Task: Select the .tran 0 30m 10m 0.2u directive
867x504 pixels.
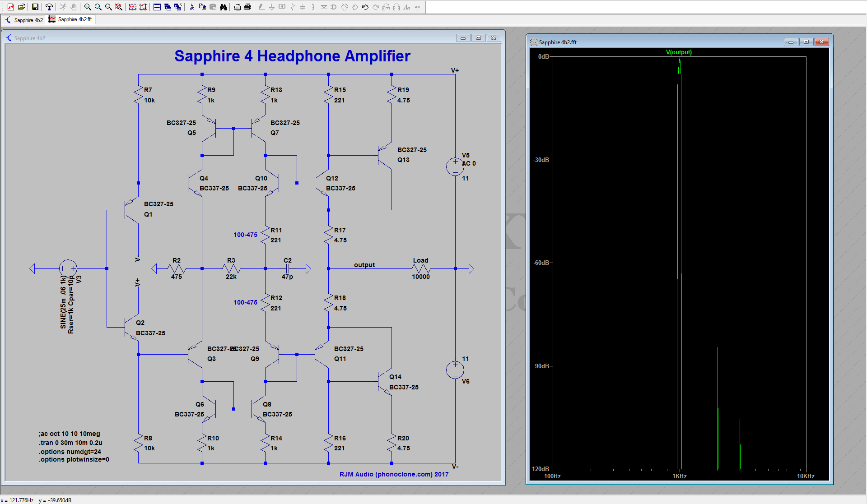Action: (70, 443)
